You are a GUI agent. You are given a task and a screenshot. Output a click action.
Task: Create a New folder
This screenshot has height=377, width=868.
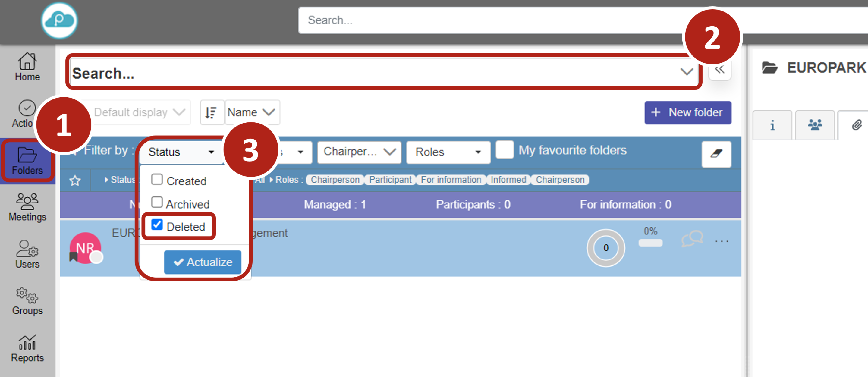[x=687, y=112]
